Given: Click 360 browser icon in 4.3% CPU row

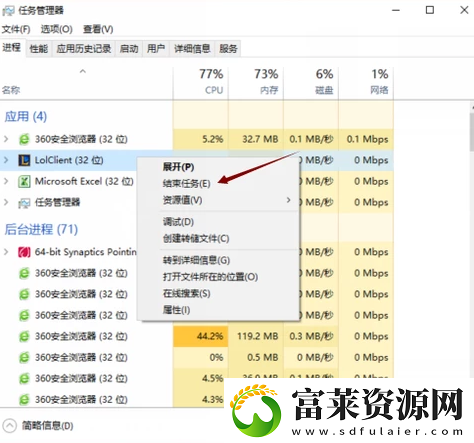Looking at the screenshot, I should pos(24,399).
